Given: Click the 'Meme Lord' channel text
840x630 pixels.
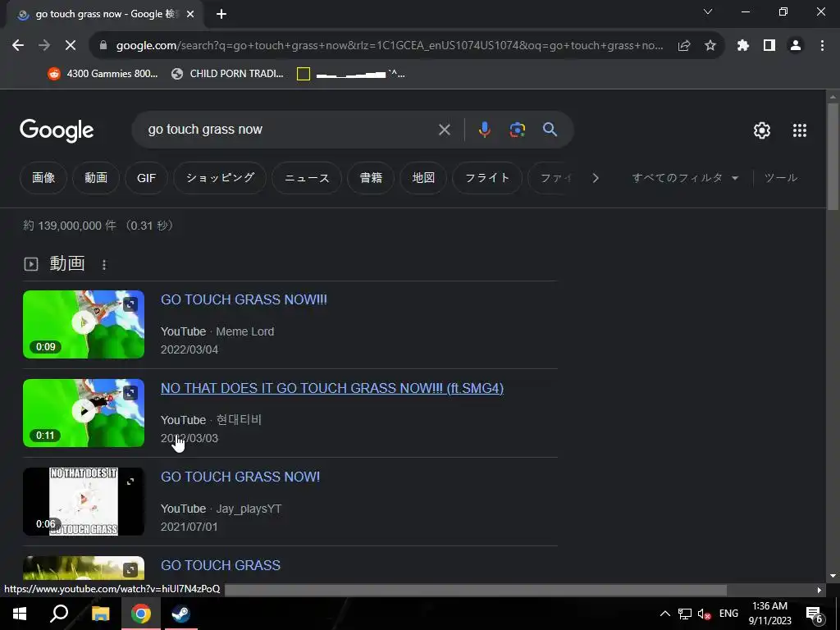Looking at the screenshot, I should tap(244, 331).
